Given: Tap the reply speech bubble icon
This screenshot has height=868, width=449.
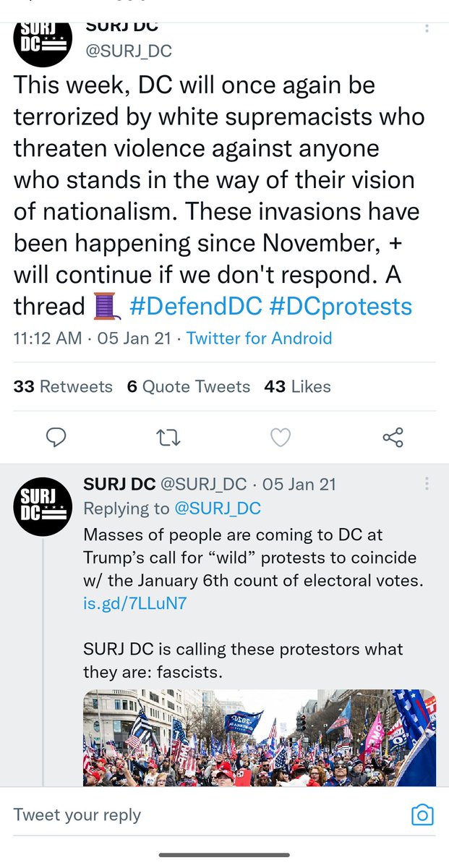Looking at the screenshot, I should point(56,437).
